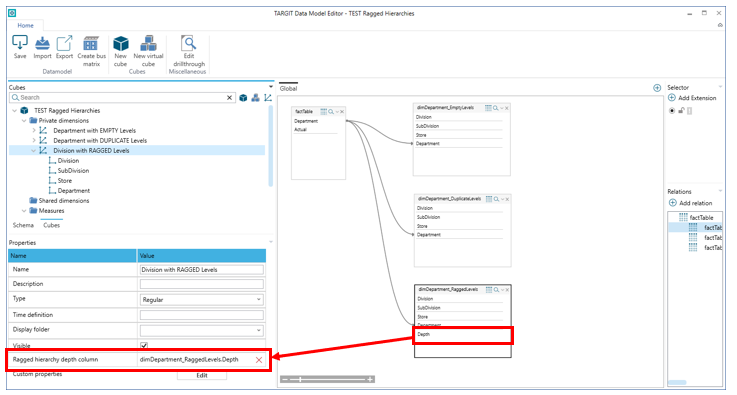Close the dimDepartment_DuplicateLevels box
This screenshot has height=395, width=737.
click(x=507, y=199)
